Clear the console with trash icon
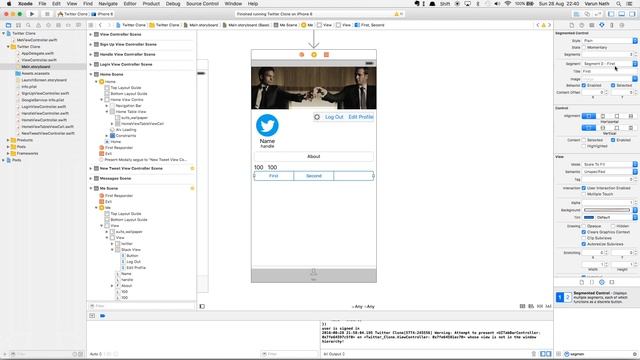The image size is (640, 360). tap(533, 354)
